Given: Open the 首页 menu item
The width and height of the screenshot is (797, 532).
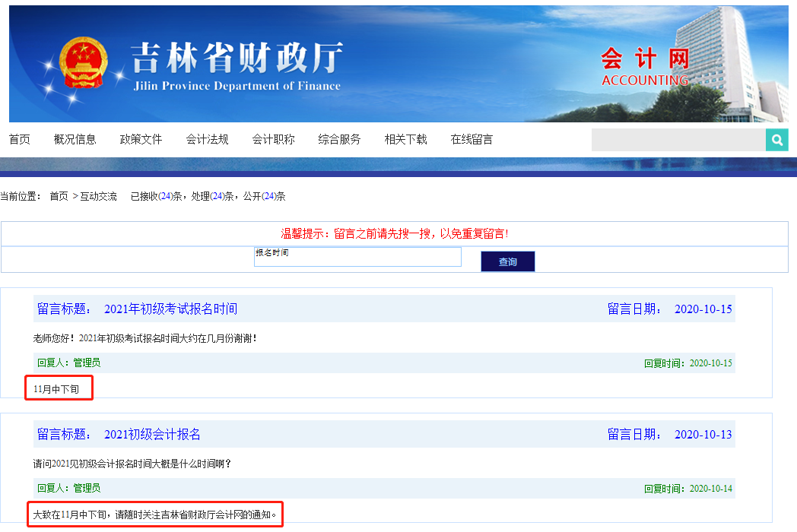Looking at the screenshot, I should click(19, 140).
